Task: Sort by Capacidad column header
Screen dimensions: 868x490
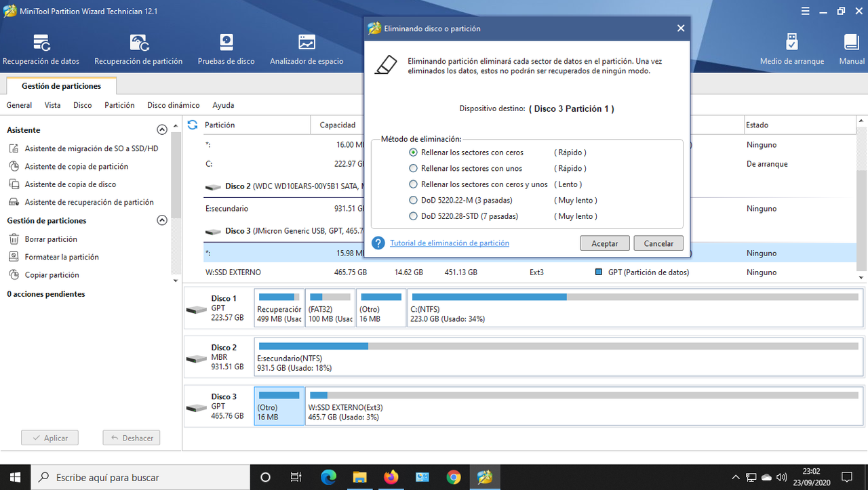Action: [x=338, y=125]
